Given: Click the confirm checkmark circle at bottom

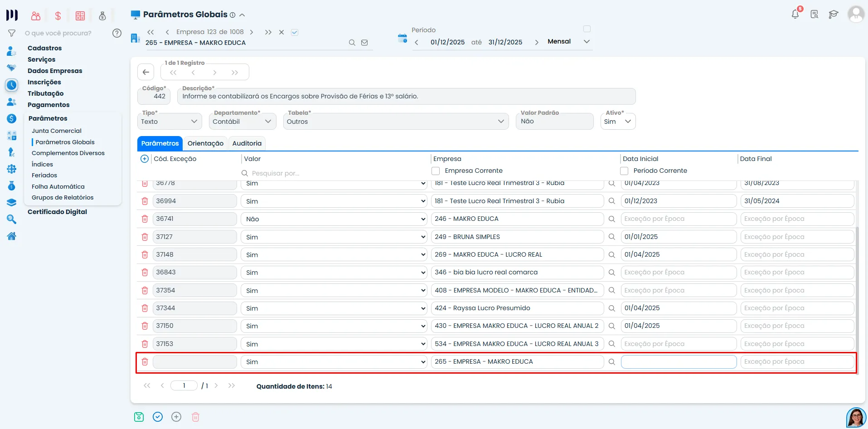Looking at the screenshot, I should pos(158,417).
